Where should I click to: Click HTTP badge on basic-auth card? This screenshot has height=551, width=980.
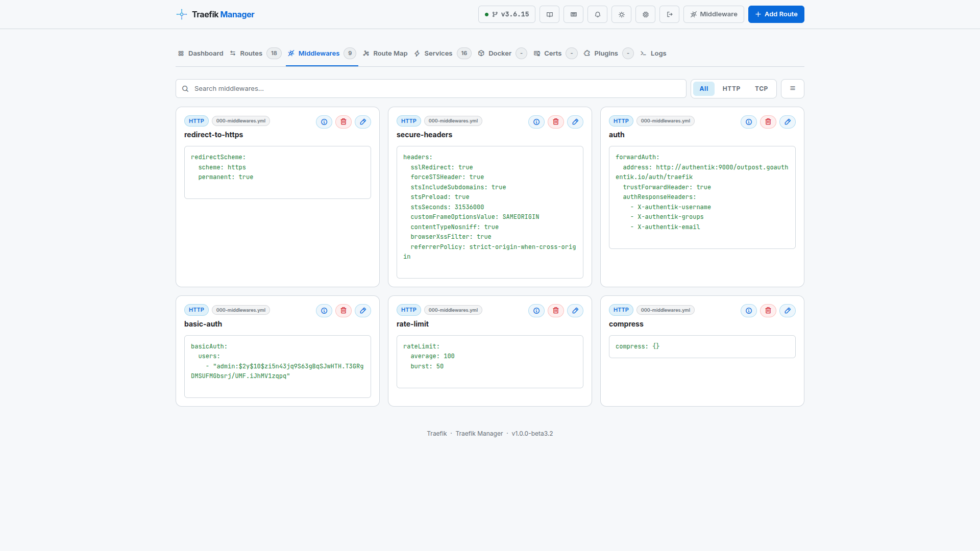click(197, 310)
